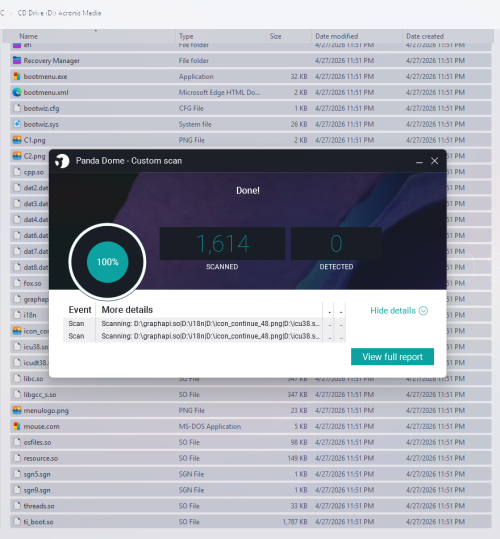Select the Recovery Manager folder name

click(52, 60)
